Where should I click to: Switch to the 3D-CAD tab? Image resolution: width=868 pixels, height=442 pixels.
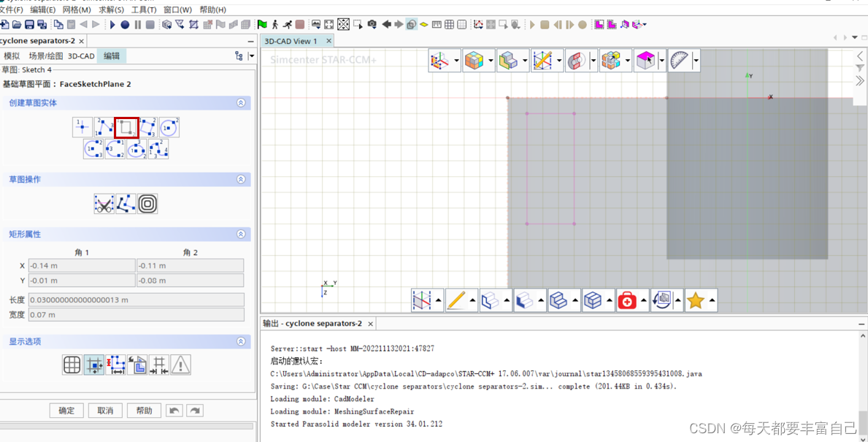tap(81, 56)
